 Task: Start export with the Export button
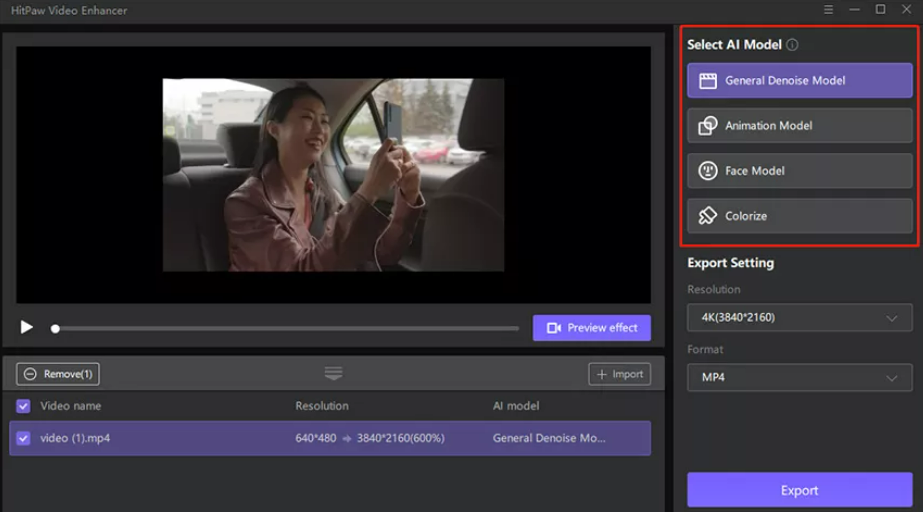tap(799, 490)
